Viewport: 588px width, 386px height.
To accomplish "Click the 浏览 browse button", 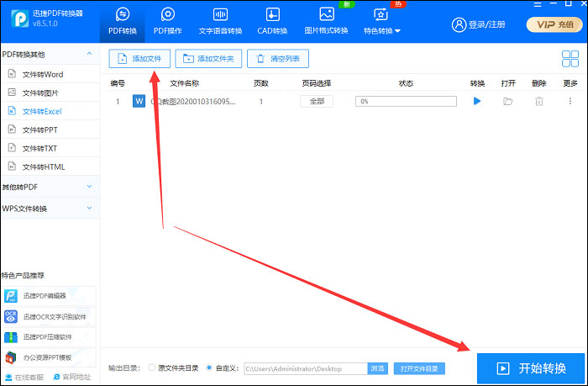I will (378, 368).
